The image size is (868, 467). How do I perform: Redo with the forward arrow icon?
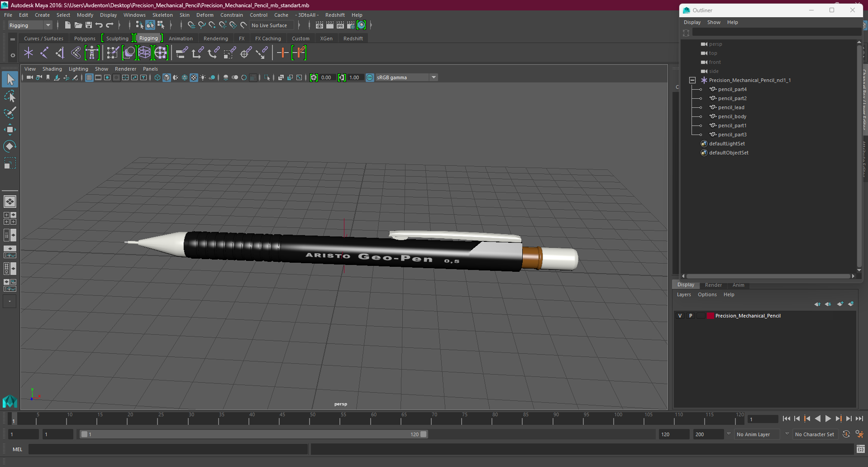tap(110, 25)
